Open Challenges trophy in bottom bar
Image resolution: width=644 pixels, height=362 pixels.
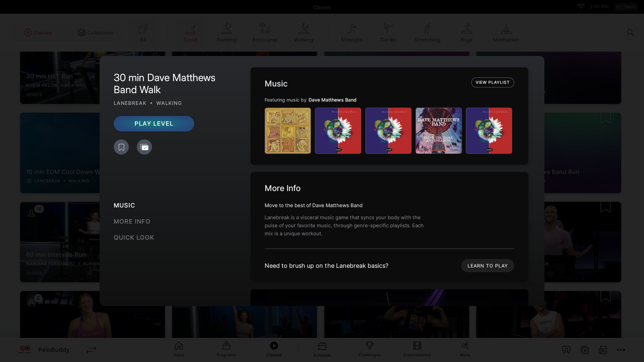click(370, 349)
